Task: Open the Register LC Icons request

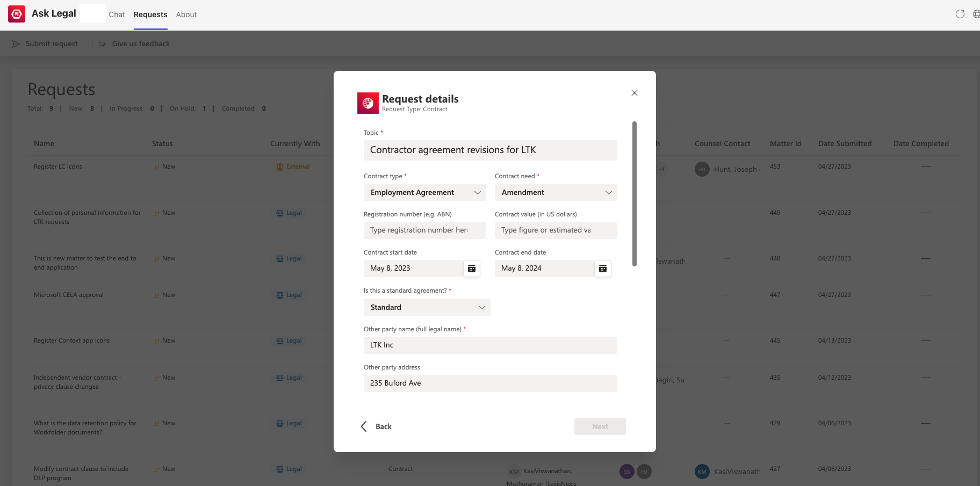Action: 58,166
